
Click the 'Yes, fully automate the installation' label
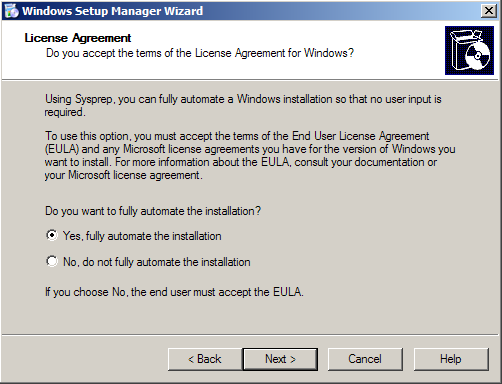click(x=142, y=236)
